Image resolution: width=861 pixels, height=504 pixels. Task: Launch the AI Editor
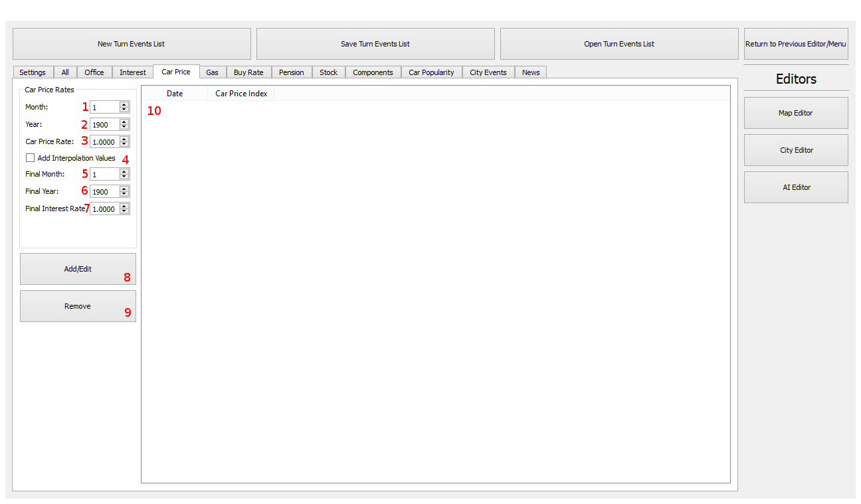tap(795, 187)
